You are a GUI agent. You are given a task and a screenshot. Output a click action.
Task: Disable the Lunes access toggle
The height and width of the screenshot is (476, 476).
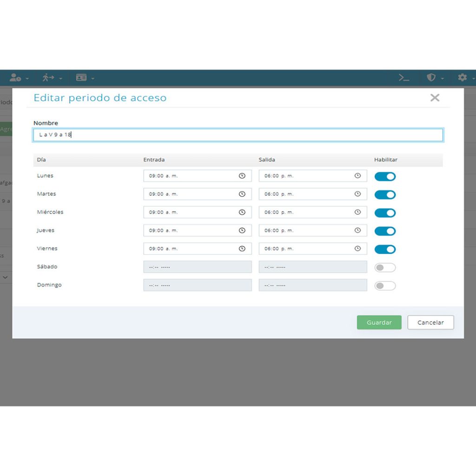pos(385,176)
